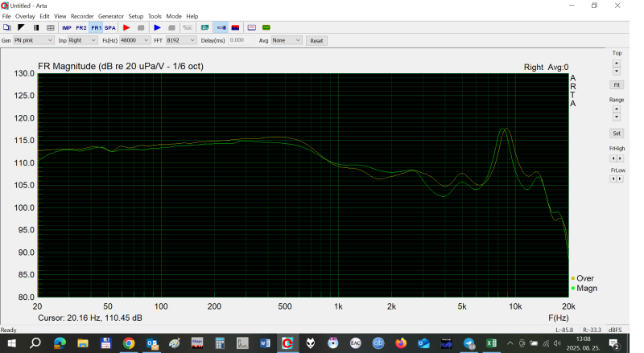Open the Setup menu
This screenshot has height=353, width=644.
point(135,16)
